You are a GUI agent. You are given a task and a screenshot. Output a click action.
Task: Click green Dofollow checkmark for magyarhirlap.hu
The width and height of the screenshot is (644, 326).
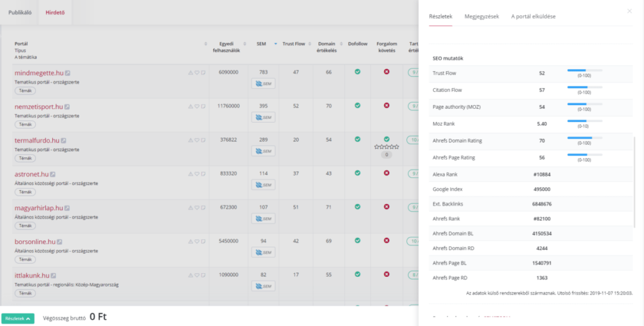[x=357, y=206]
